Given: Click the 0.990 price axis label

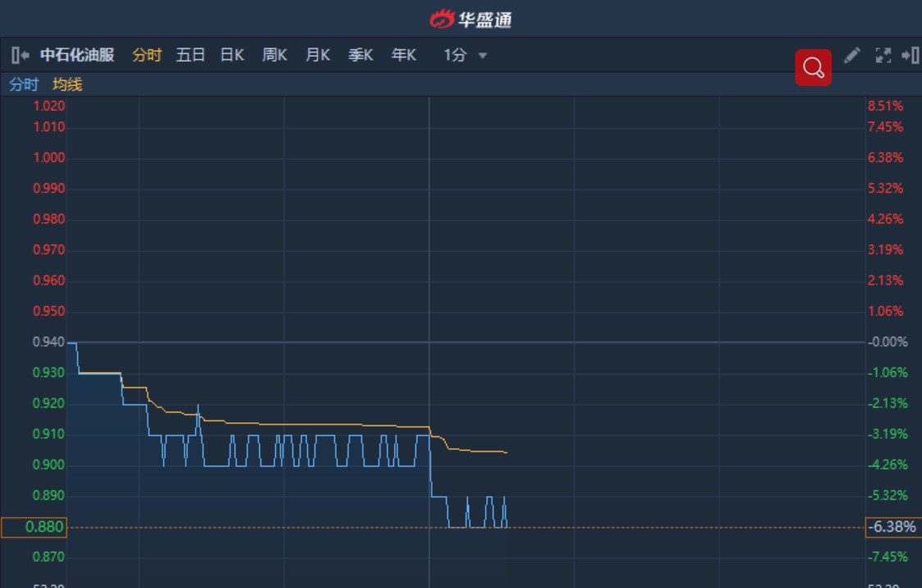Looking at the screenshot, I should [49, 188].
